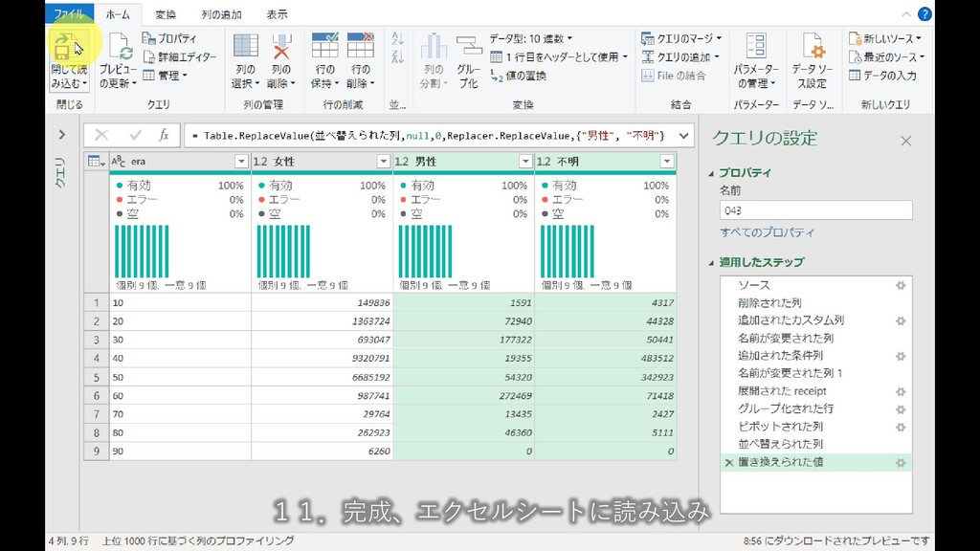The image size is (980, 551).
Task: Collapse the 適用したステップ section
Action: click(711, 262)
